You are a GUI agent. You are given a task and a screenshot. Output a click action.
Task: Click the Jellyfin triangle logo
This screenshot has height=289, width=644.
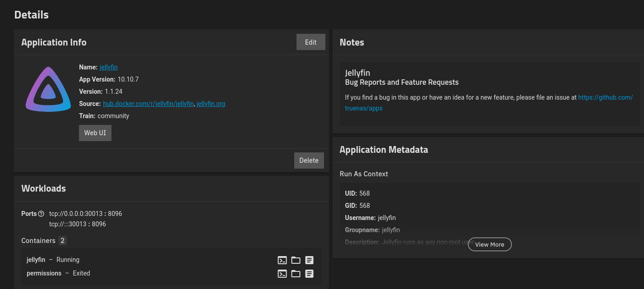(x=48, y=90)
